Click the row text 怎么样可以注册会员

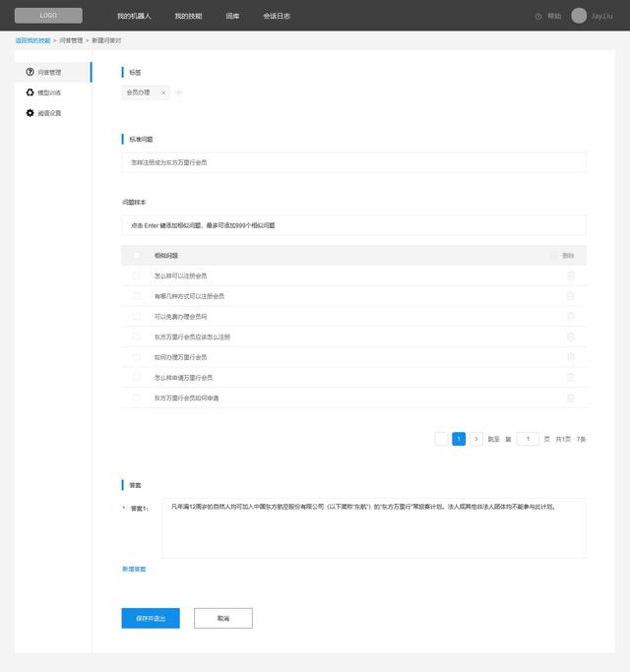pyautogui.click(x=180, y=275)
